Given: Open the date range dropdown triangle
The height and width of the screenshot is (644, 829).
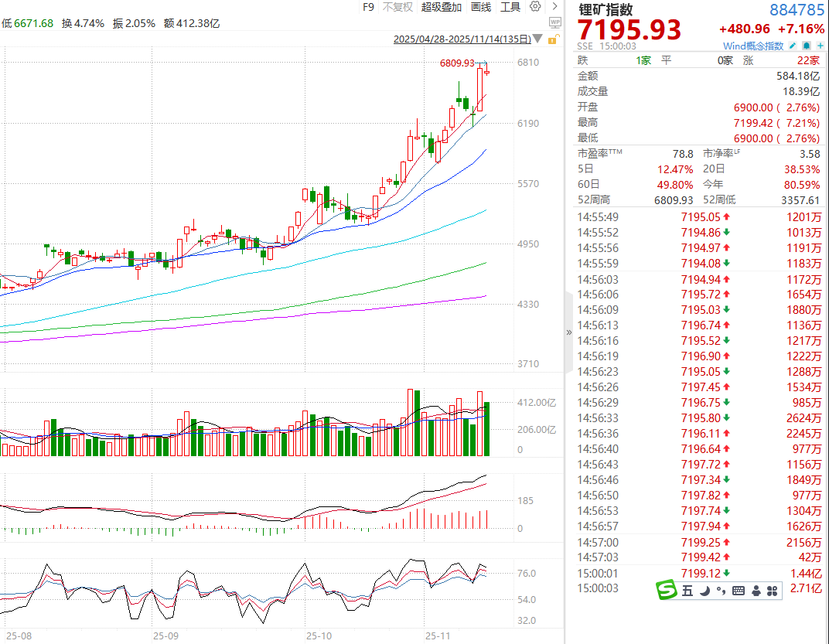Looking at the screenshot, I should [x=537, y=39].
